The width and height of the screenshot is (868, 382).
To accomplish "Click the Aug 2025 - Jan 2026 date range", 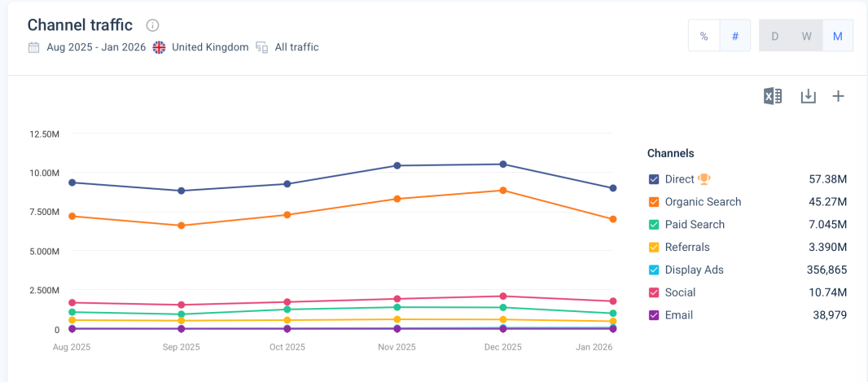I will (96, 47).
